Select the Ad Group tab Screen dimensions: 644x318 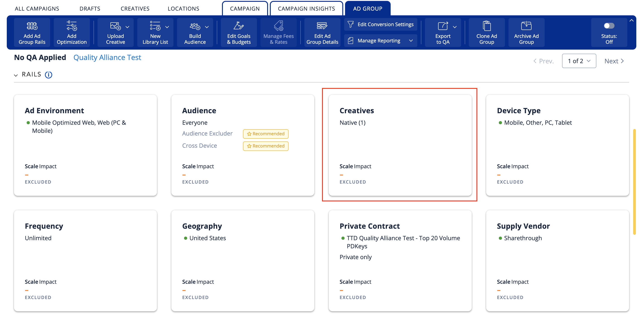click(x=368, y=9)
